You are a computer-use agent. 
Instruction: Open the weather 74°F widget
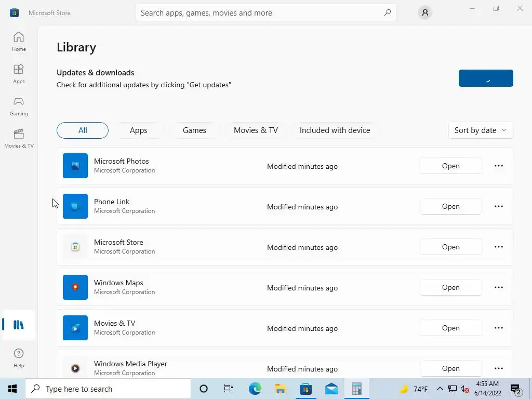413,389
